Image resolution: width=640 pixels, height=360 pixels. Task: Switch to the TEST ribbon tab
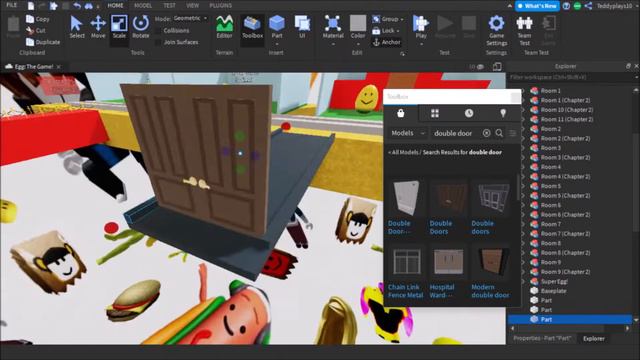(x=169, y=5)
